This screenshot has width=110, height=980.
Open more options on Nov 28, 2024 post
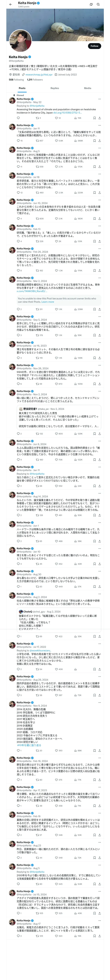(99, 365)
